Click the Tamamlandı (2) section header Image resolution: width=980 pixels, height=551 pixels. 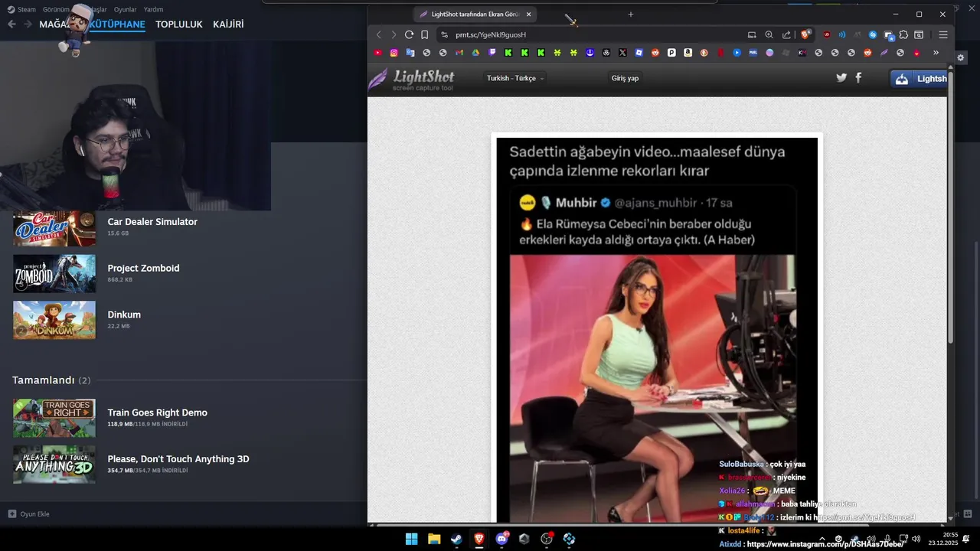(x=51, y=380)
